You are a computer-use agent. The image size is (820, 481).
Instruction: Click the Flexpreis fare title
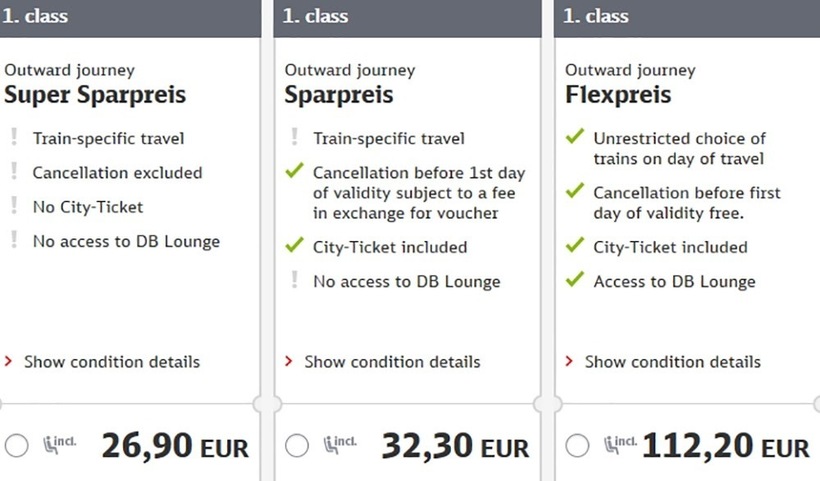pyautogui.click(x=618, y=96)
